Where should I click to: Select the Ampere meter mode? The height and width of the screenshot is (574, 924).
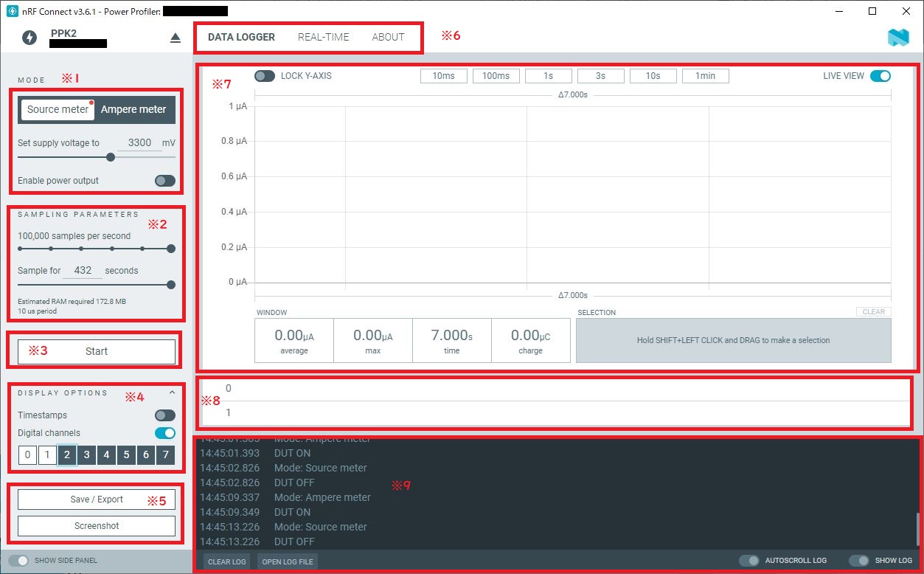133,109
